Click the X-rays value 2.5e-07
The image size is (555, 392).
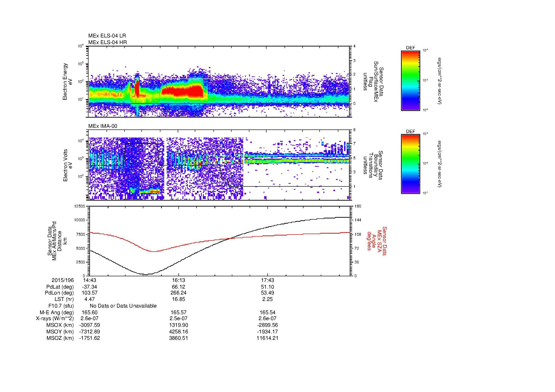(x=178, y=318)
